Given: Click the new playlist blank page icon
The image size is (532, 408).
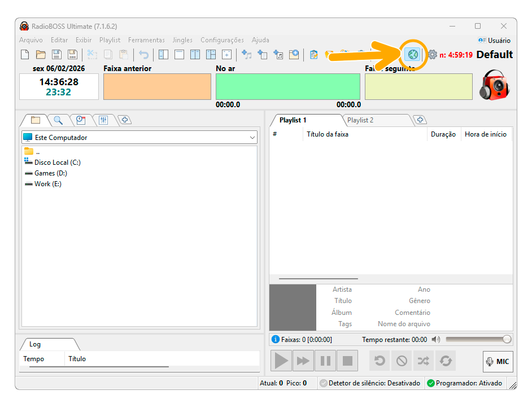Looking at the screenshot, I should coord(25,55).
